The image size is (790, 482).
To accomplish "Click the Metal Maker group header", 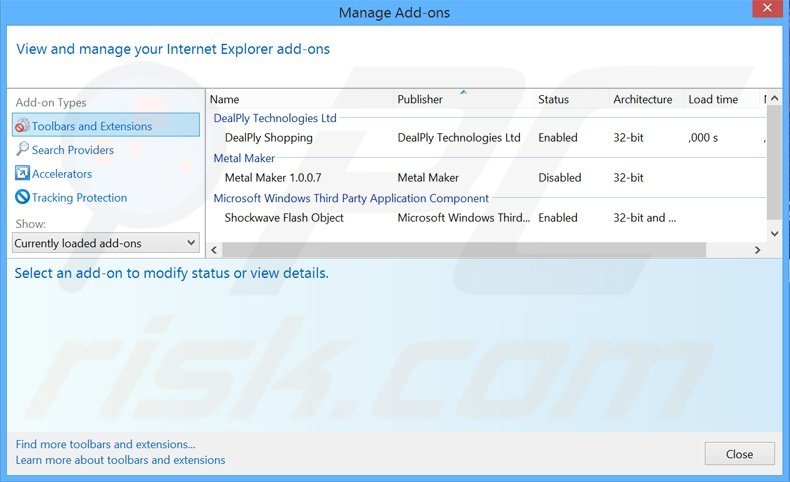I will [x=244, y=158].
